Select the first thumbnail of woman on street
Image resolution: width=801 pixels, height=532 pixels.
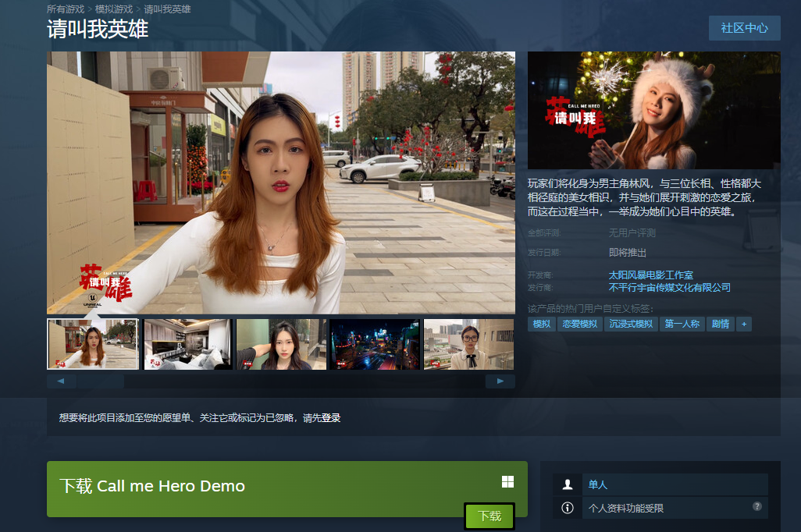pos(92,344)
